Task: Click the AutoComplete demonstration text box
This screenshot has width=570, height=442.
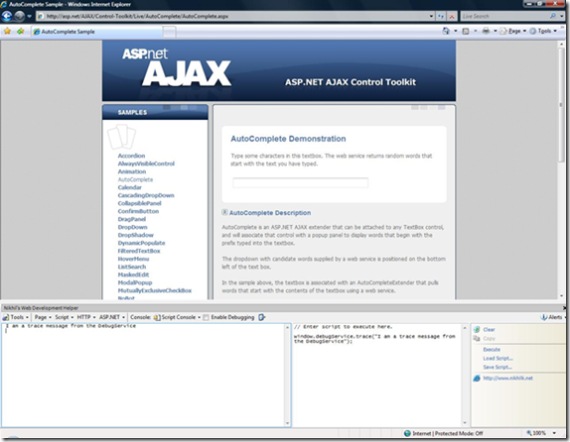Action: 300,182
